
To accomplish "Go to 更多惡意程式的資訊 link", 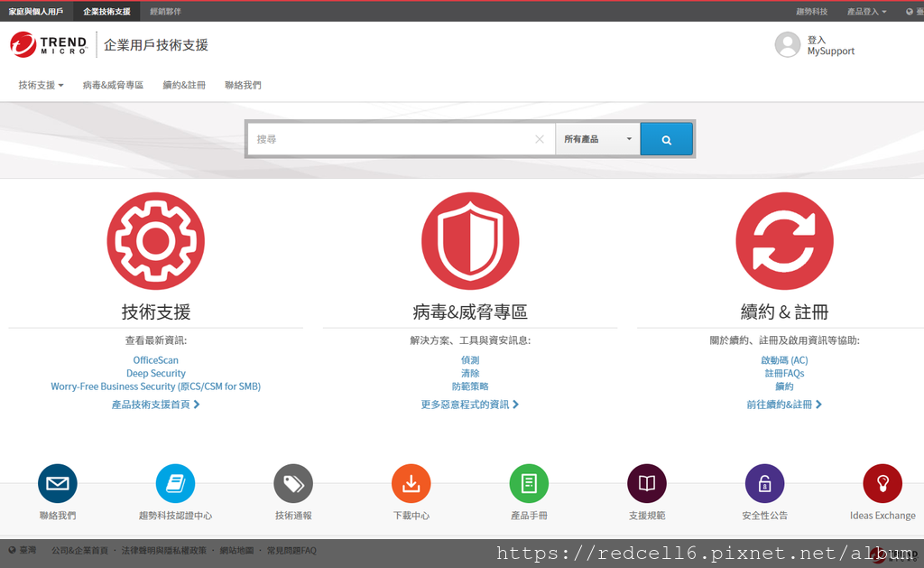I will click(x=469, y=405).
